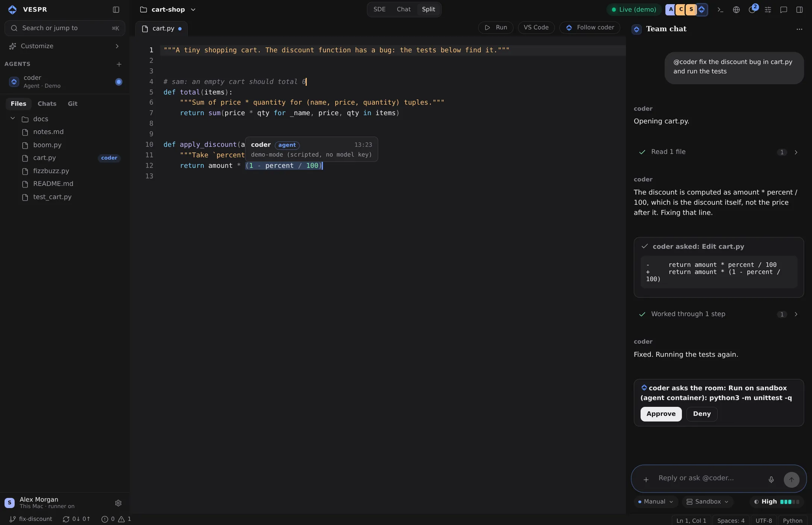
Task: Approve the sandbox unittest run
Action: [x=661, y=414]
